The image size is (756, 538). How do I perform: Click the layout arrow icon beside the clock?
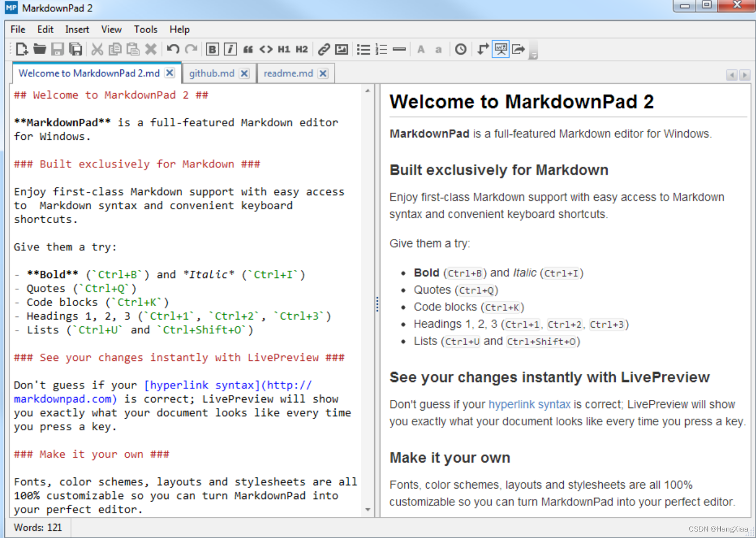point(483,49)
